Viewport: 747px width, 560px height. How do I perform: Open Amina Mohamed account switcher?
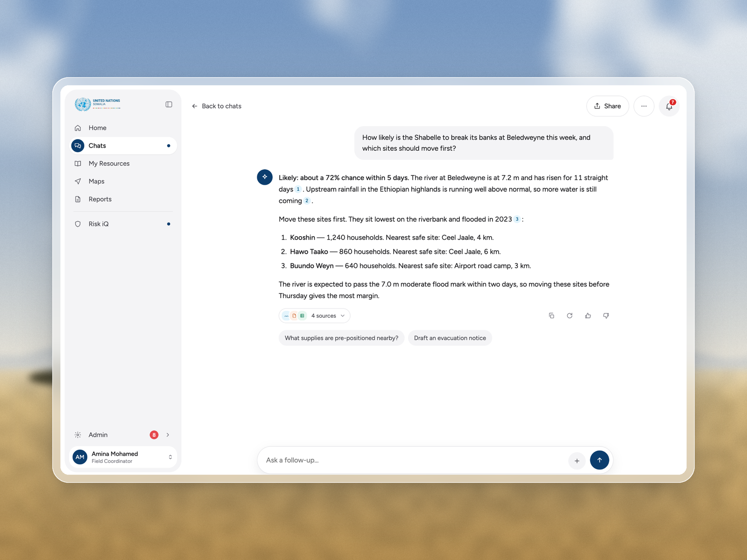point(123,457)
